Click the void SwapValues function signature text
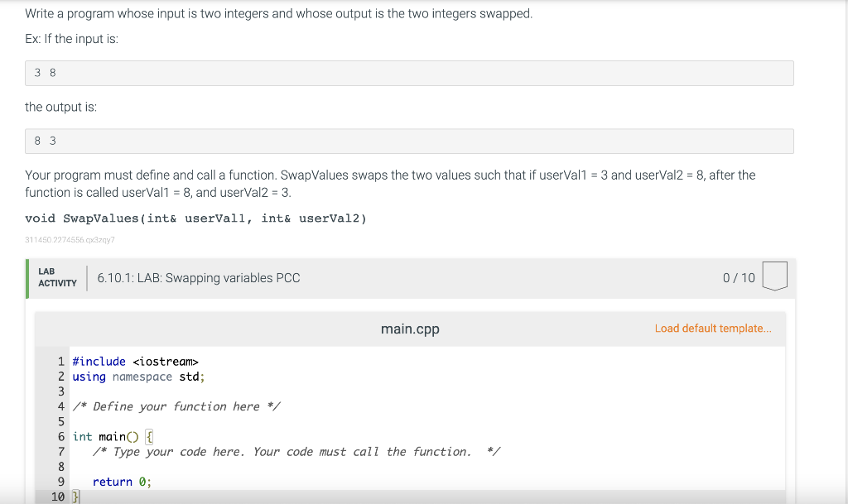This screenshot has height=504, width=848. point(195,218)
